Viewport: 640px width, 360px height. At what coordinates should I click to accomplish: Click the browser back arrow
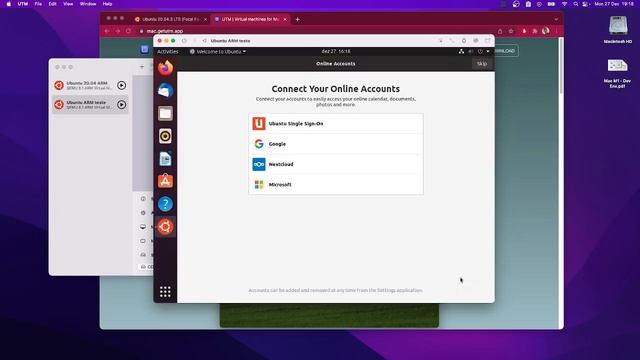107,31
